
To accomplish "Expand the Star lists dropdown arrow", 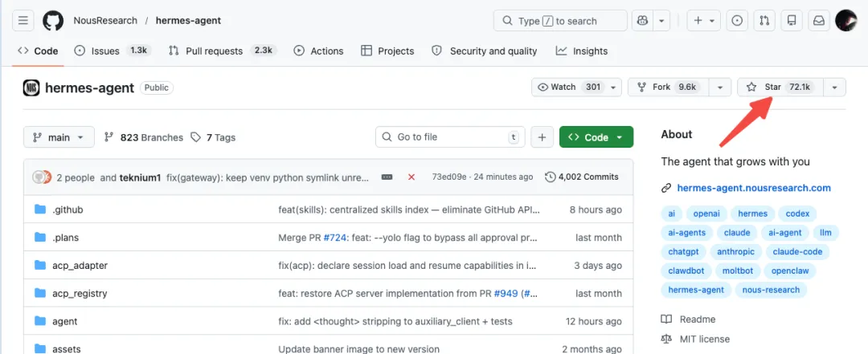I will pos(835,87).
